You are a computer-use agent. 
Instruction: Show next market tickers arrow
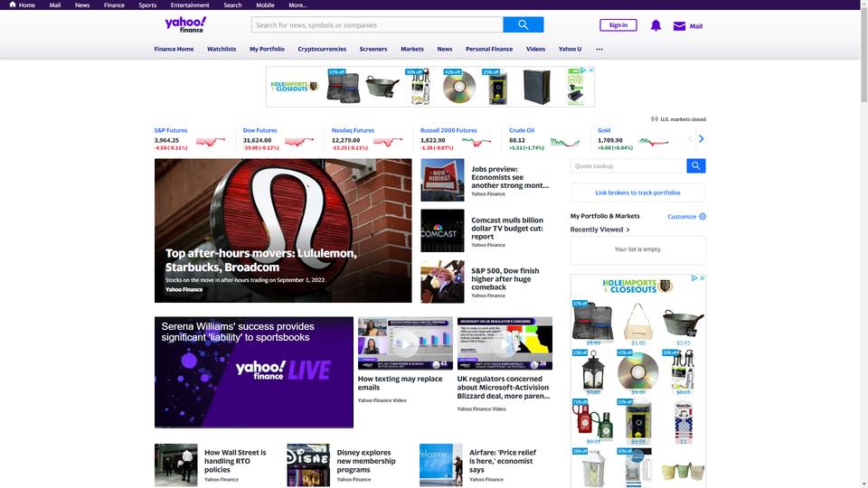point(701,139)
